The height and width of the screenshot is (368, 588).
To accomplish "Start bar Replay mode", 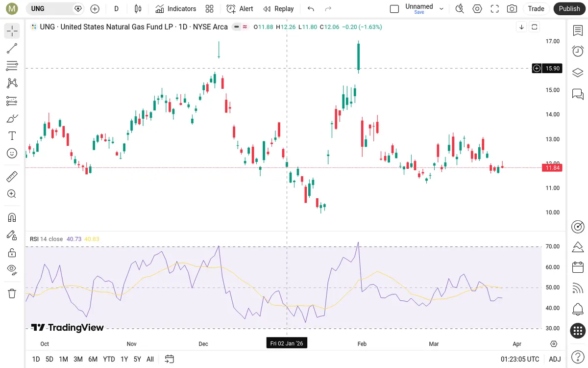I will click(278, 9).
